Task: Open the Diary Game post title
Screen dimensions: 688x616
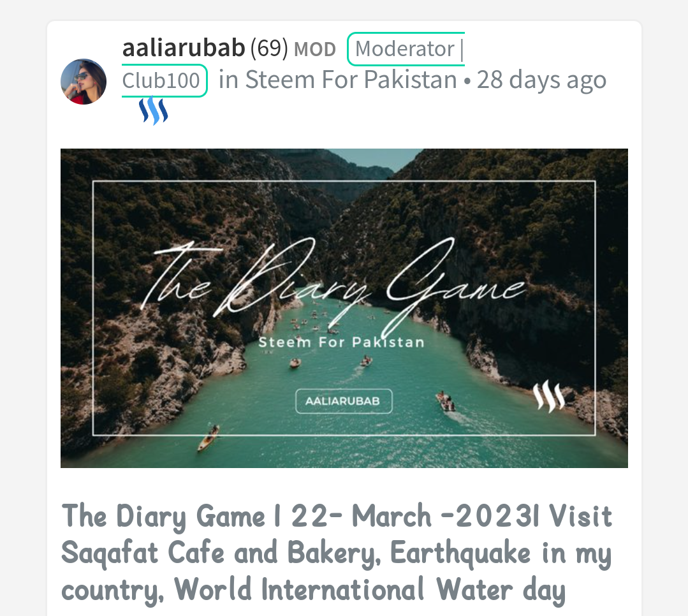Action: coord(337,553)
